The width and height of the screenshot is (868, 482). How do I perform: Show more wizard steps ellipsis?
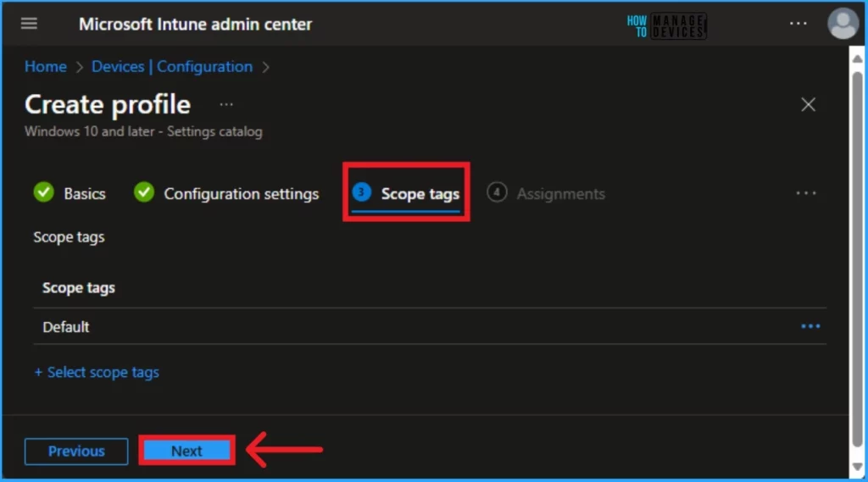click(805, 193)
